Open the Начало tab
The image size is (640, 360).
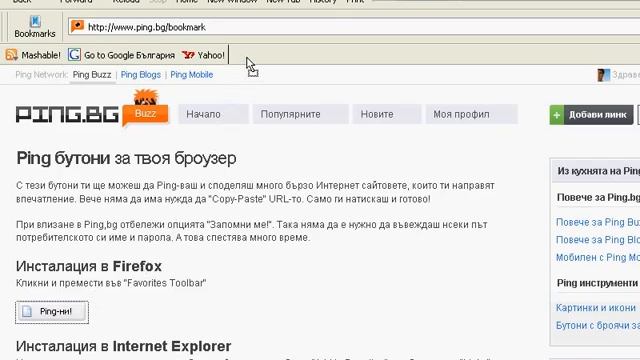213,114
